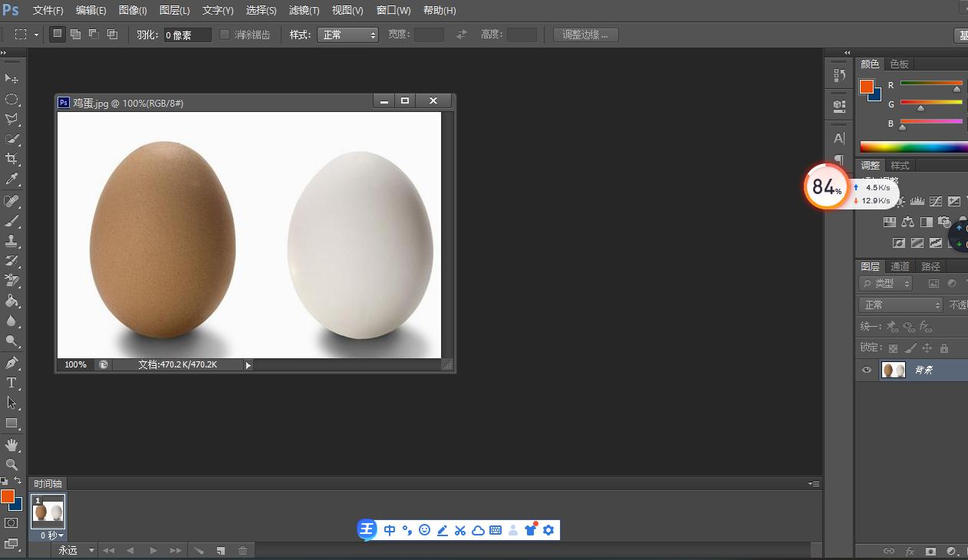Screen dimensions: 968x560
Task: Select the Move tool
Action: coord(12,78)
